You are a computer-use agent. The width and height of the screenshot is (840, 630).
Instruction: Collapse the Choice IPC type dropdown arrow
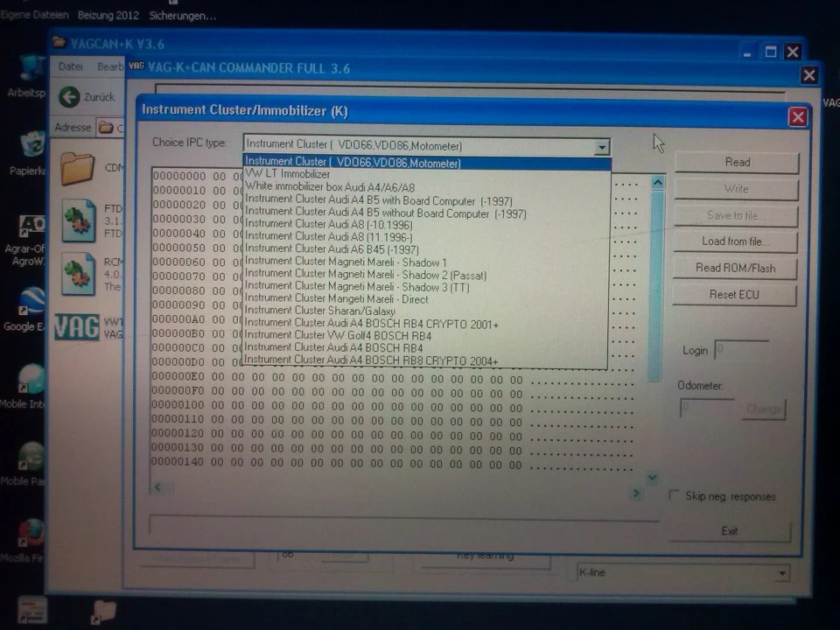coord(602,147)
